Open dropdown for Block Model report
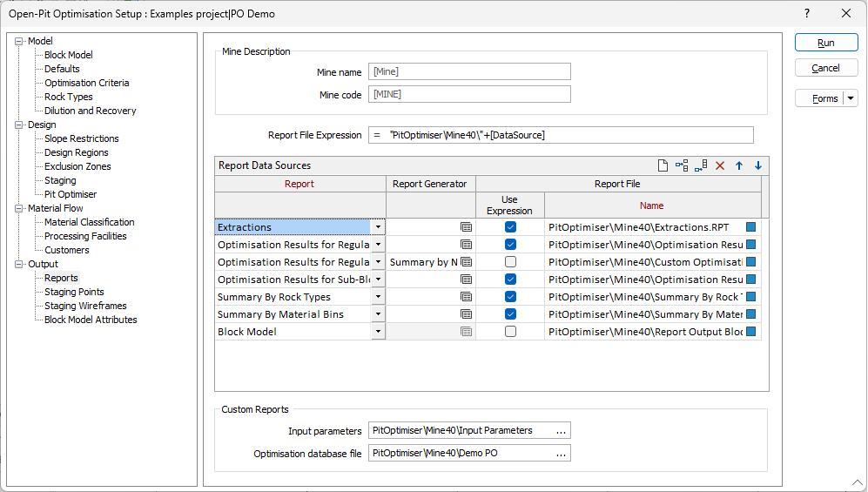Viewport: 868px width, 492px height. (x=378, y=332)
